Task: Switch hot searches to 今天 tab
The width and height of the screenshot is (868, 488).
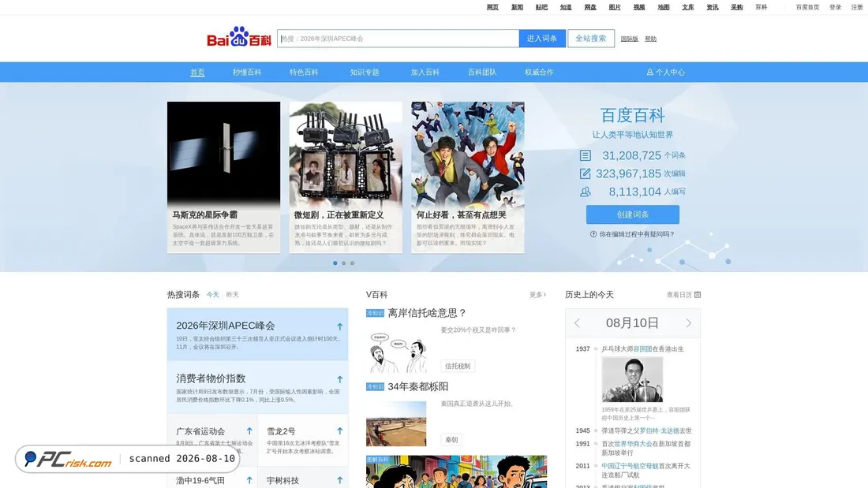Action: click(212, 295)
